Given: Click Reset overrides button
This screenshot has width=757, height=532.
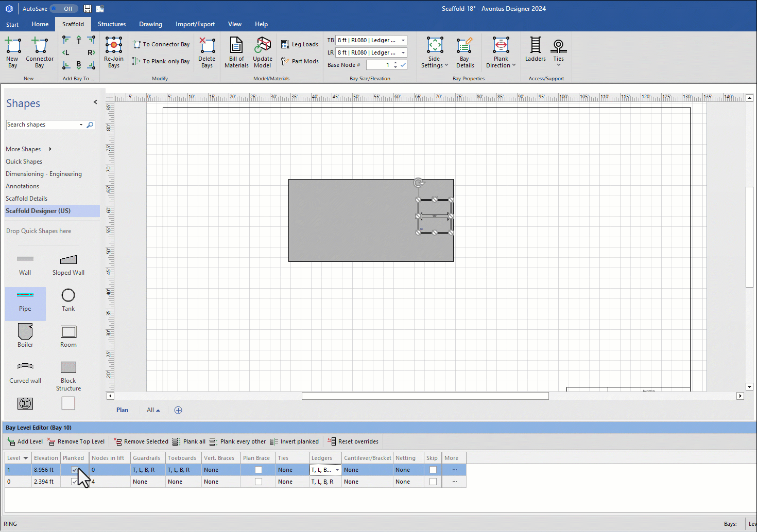Looking at the screenshot, I should click(x=353, y=441).
